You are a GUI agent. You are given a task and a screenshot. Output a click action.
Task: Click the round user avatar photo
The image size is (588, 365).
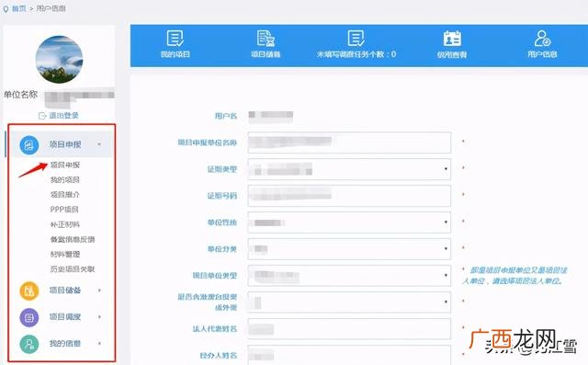pos(59,59)
